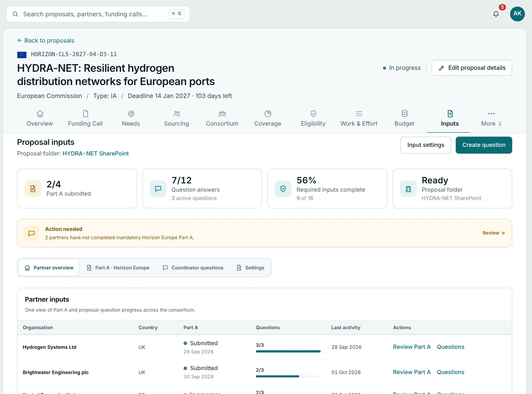
Task: Click the Hydrogen Systems Ltd organisation name
Action: [x=50, y=347]
